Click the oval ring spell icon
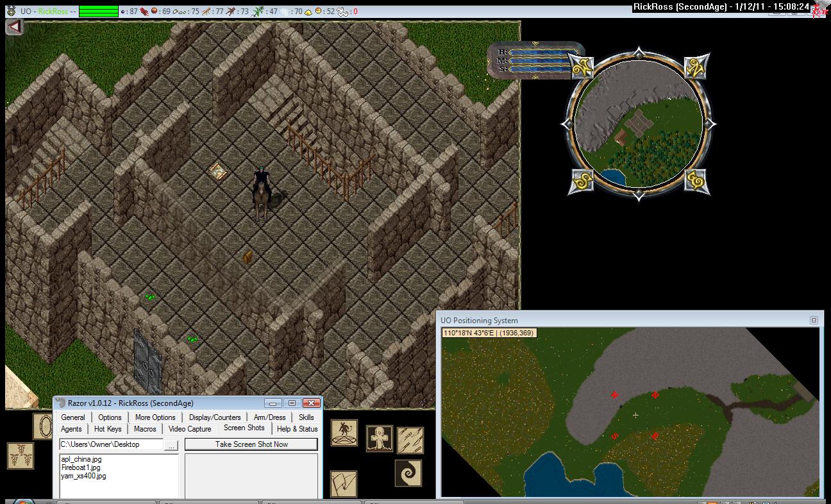The image size is (831, 504). click(x=44, y=426)
